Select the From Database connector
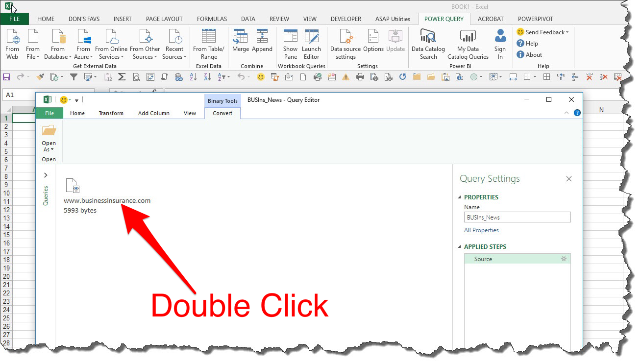Image resolution: width=642 pixels, height=364 pixels. pyautogui.click(x=56, y=43)
